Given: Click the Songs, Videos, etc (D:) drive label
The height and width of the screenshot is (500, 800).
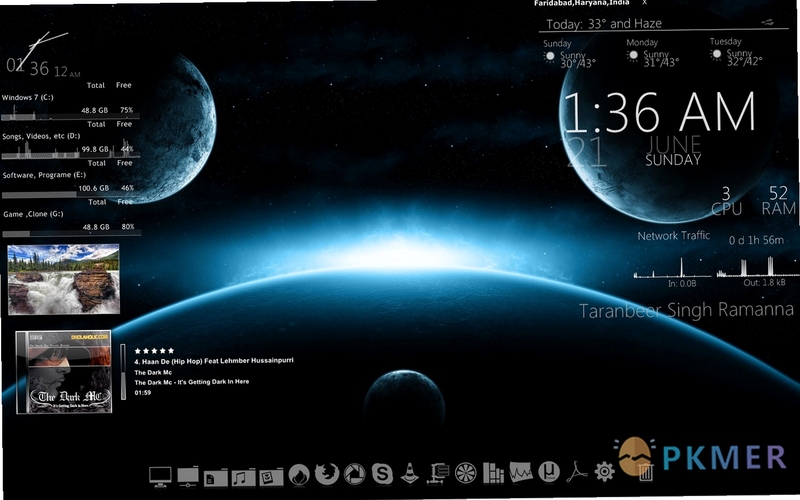Looking at the screenshot, I should point(41,136).
